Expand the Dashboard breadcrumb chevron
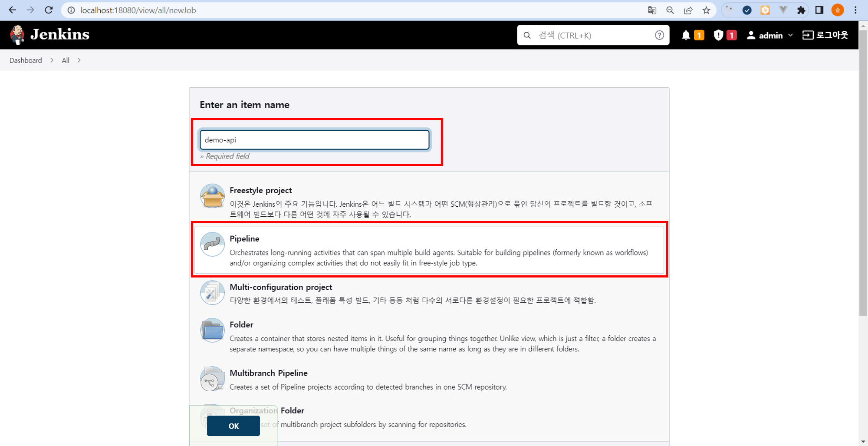The width and height of the screenshot is (868, 446). point(52,60)
